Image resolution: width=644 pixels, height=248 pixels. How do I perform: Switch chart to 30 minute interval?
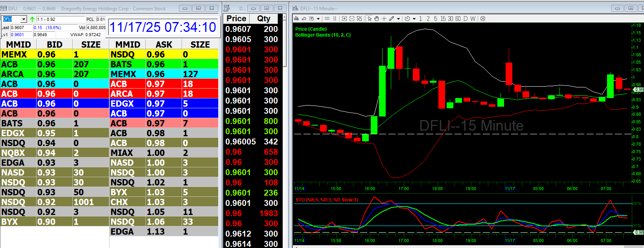tap(451, 19)
